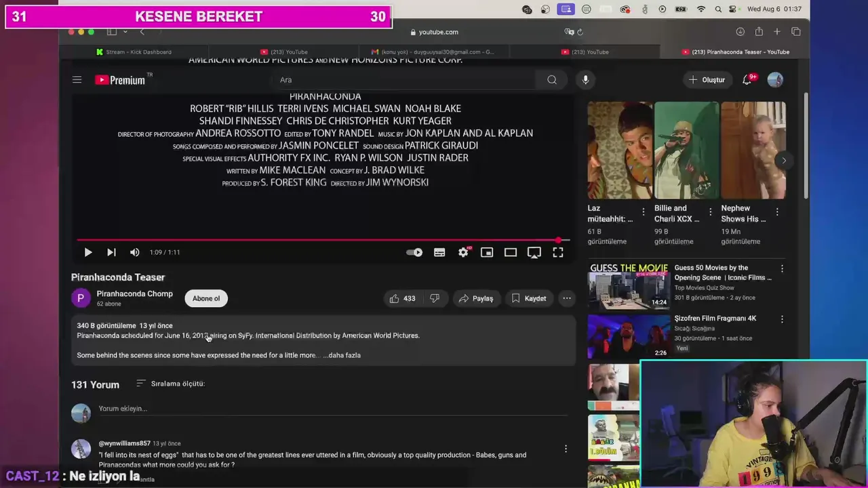Image resolution: width=868 pixels, height=488 pixels.
Task: Open the Guess the Movie thumbnail
Action: pyautogui.click(x=629, y=285)
